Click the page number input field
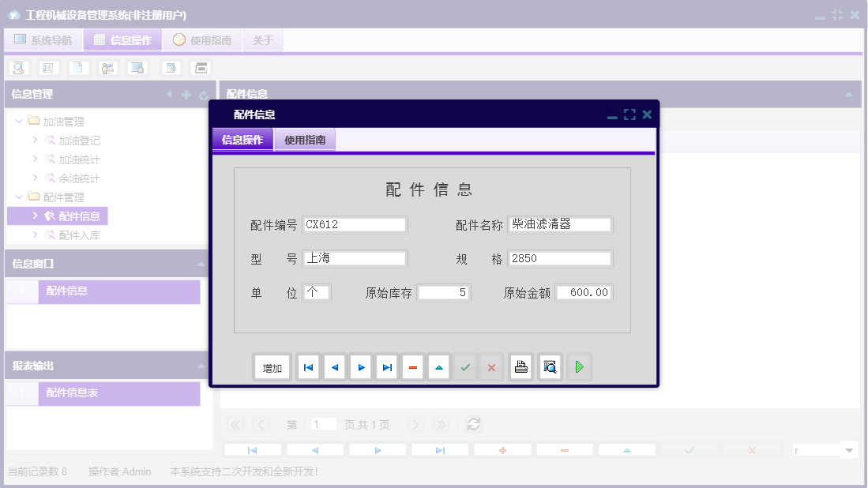Viewport: 868px width, 488px height. (323, 424)
